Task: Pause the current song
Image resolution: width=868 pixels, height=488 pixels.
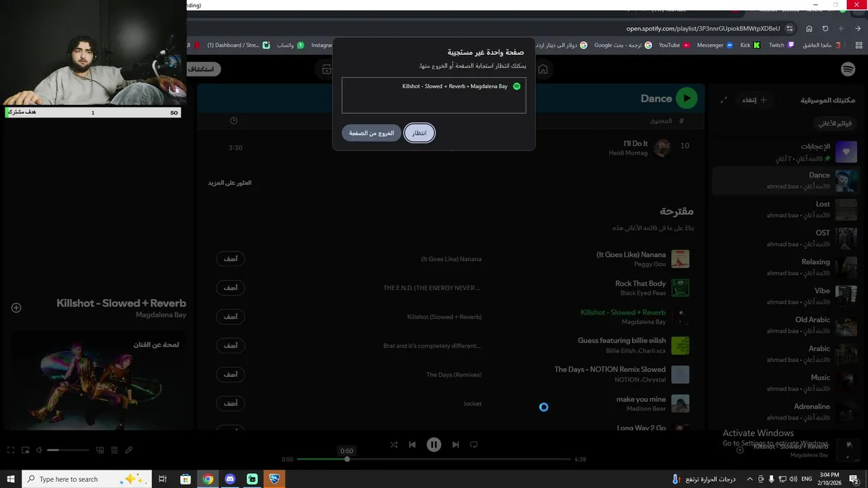Action: coord(434,445)
